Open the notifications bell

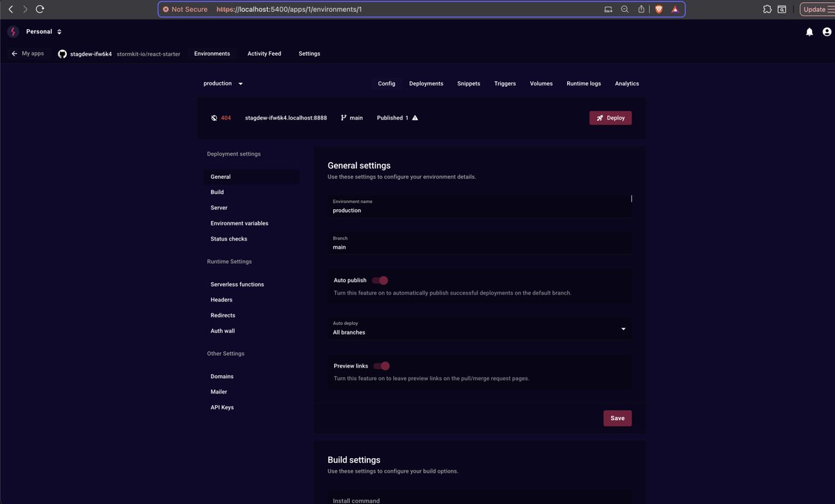(x=809, y=32)
